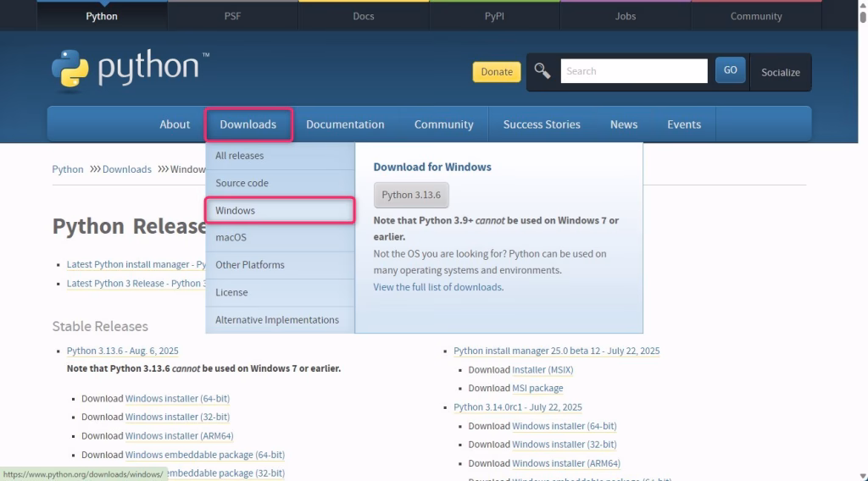Viewport: 868px width, 481px height.
Task: Download the Installer (MSIX) link
Action: 542,369
